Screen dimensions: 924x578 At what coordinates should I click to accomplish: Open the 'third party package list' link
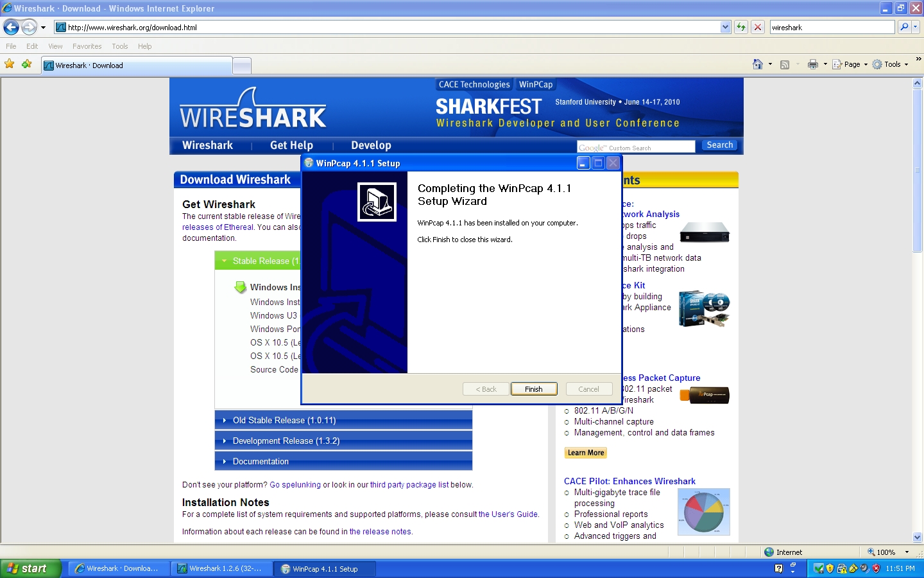409,485
